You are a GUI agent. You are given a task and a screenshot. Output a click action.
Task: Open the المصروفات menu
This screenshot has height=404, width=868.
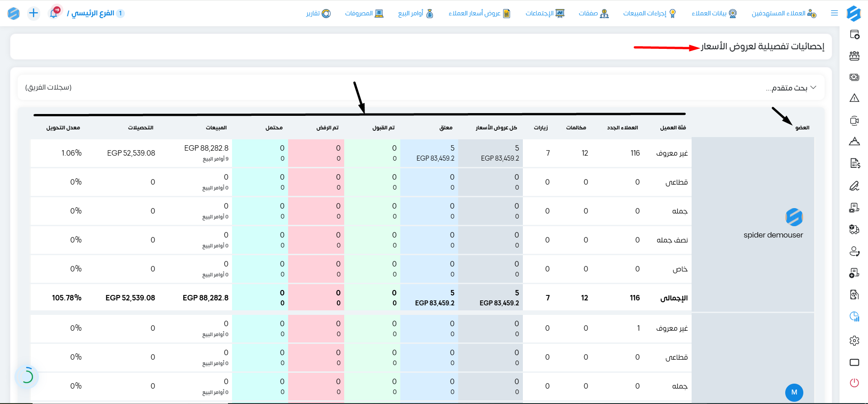click(364, 13)
